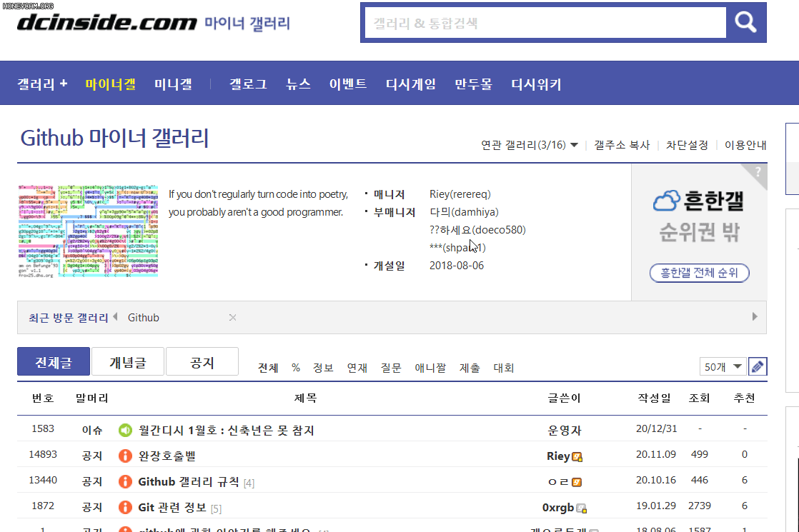This screenshot has height=532, width=799.
Task: Click the 흔한갤 cloud icon
Action: click(x=667, y=201)
